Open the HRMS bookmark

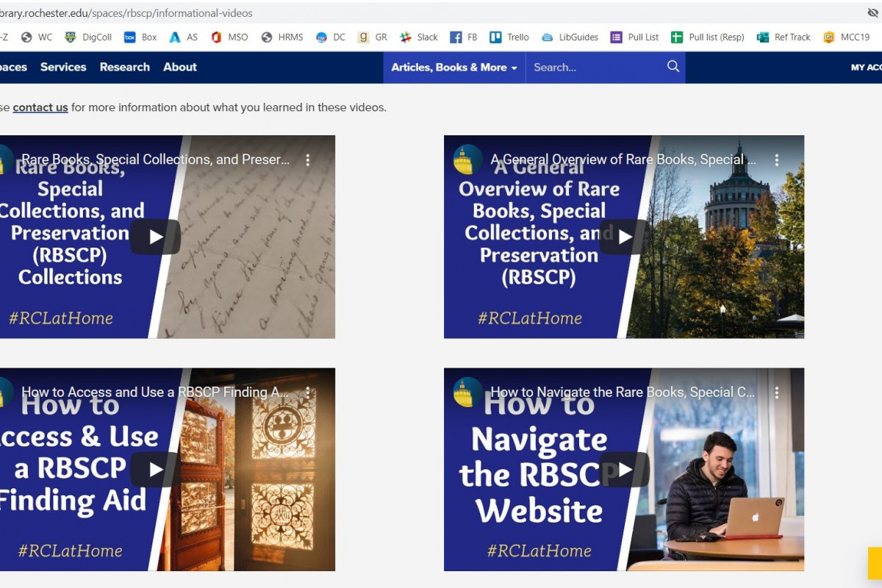[x=282, y=37]
